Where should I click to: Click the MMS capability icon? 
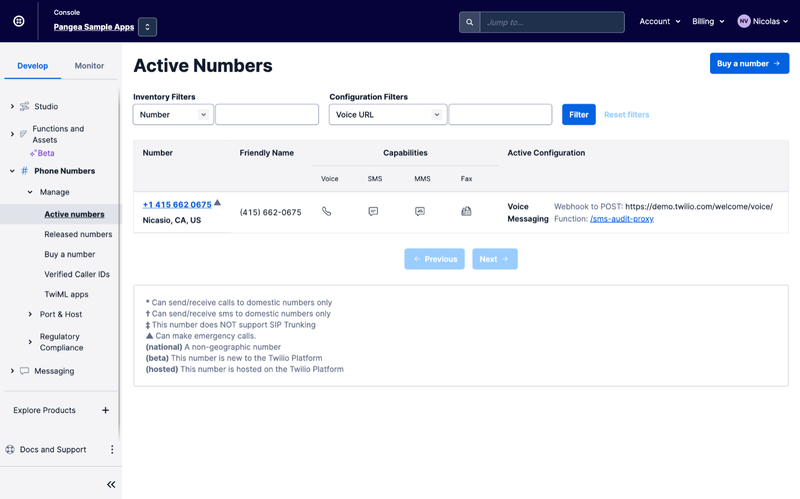coord(420,212)
